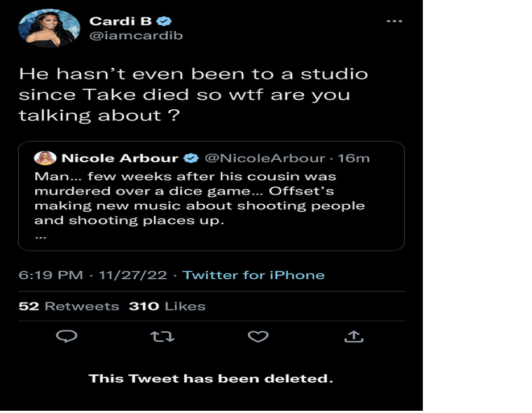Click Nicole Arbour's small avatar
Screen dimensions: 532x413
pyautogui.click(x=45, y=158)
